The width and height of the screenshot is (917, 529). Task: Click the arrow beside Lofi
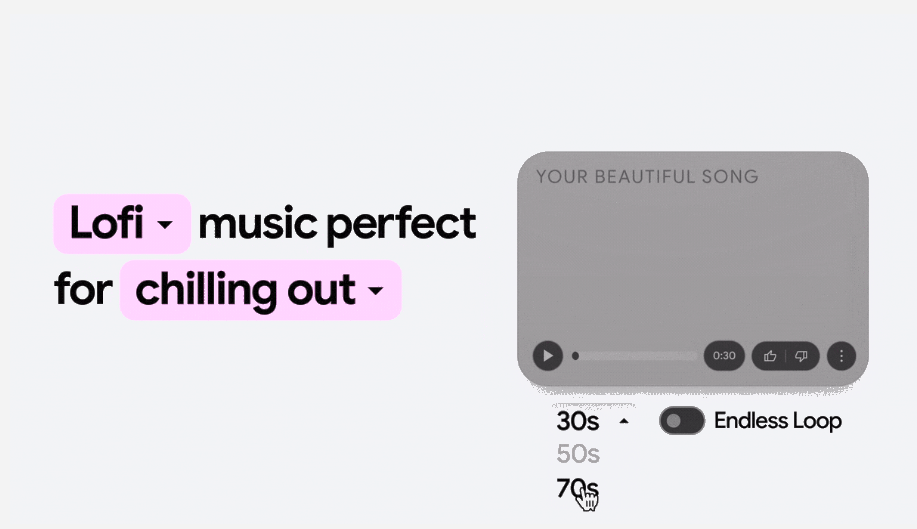[x=165, y=225]
